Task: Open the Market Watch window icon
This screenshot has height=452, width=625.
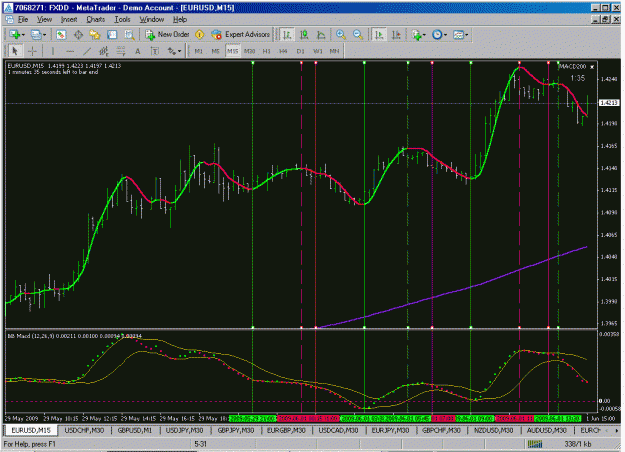Action: [x=61, y=35]
